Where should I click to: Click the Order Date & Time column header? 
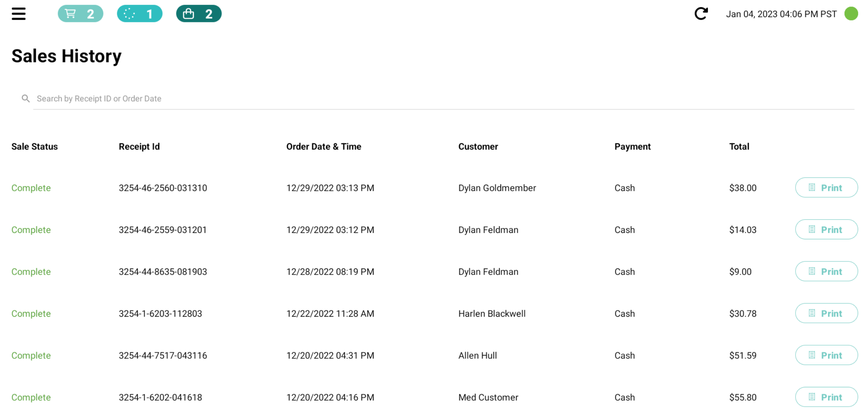pos(324,146)
